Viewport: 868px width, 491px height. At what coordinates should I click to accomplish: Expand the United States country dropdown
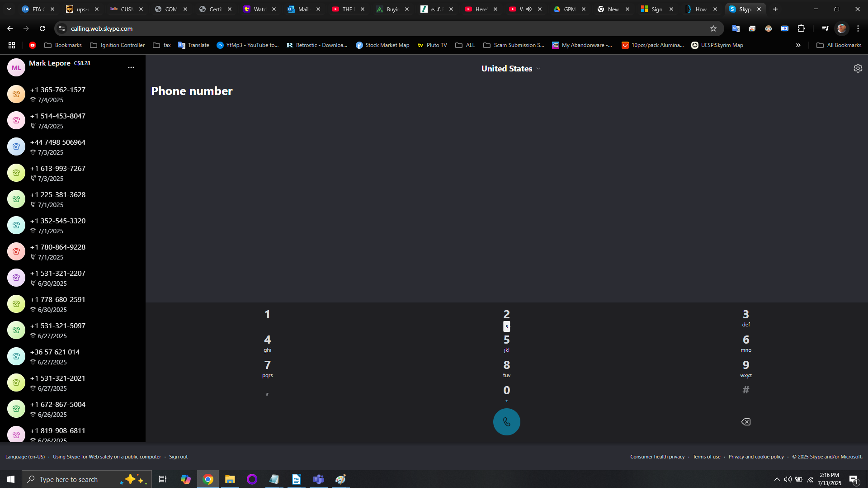click(511, 69)
